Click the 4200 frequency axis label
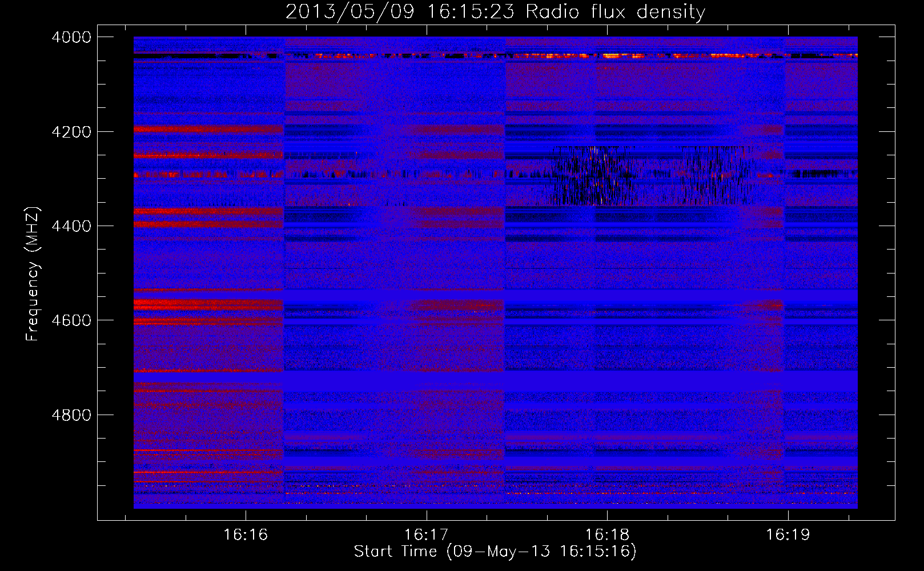The height and width of the screenshot is (571, 924). tap(71, 132)
